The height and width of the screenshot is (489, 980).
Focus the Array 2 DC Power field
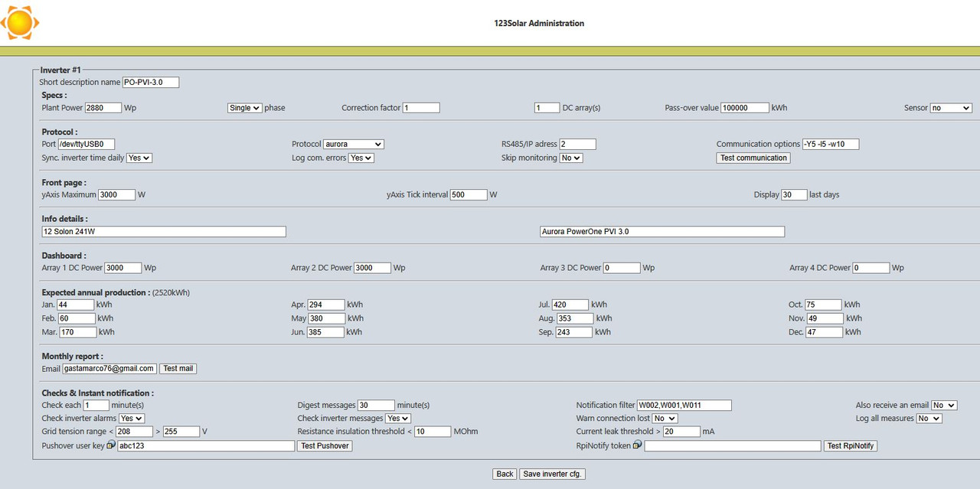[x=372, y=268]
